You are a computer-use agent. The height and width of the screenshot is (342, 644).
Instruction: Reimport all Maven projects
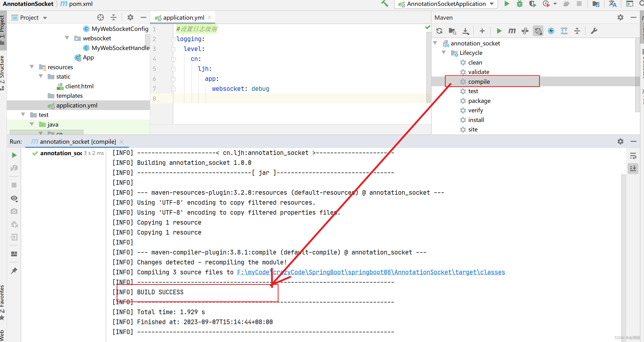[x=439, y=31]
